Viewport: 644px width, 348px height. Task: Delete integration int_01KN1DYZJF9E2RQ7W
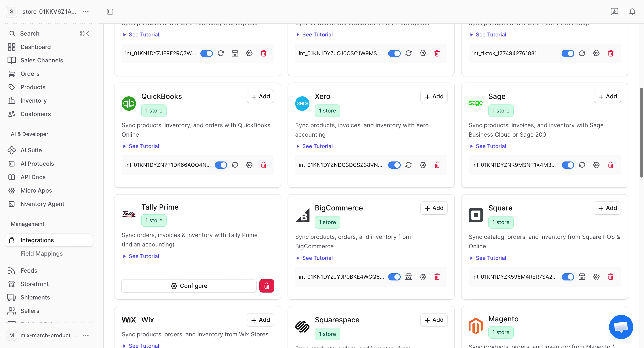(x=263, y=53)
